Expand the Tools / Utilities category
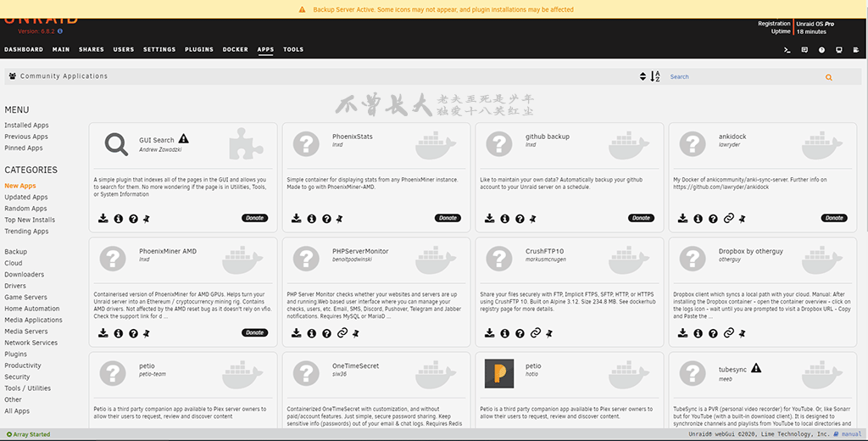This screenshot has width=868, height=441. tap(27, 388)
